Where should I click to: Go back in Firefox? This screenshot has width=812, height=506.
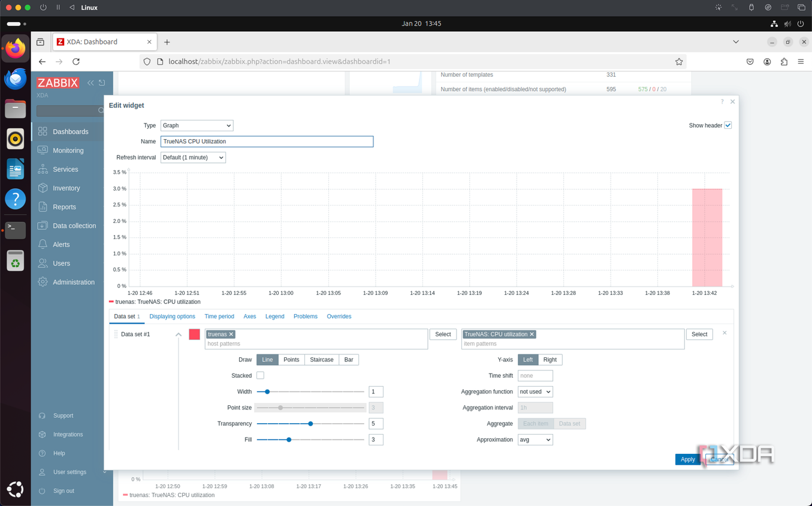[x=42, y=62]
